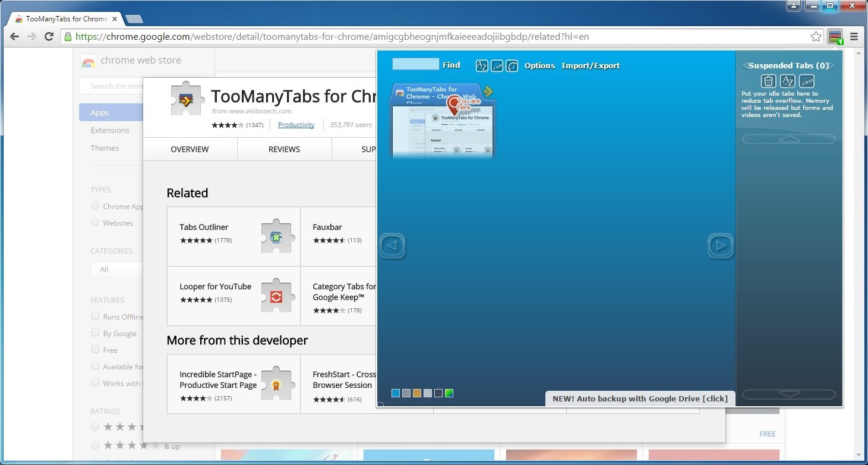
Task: Check the Free feature filter
Action: point(95,349)
